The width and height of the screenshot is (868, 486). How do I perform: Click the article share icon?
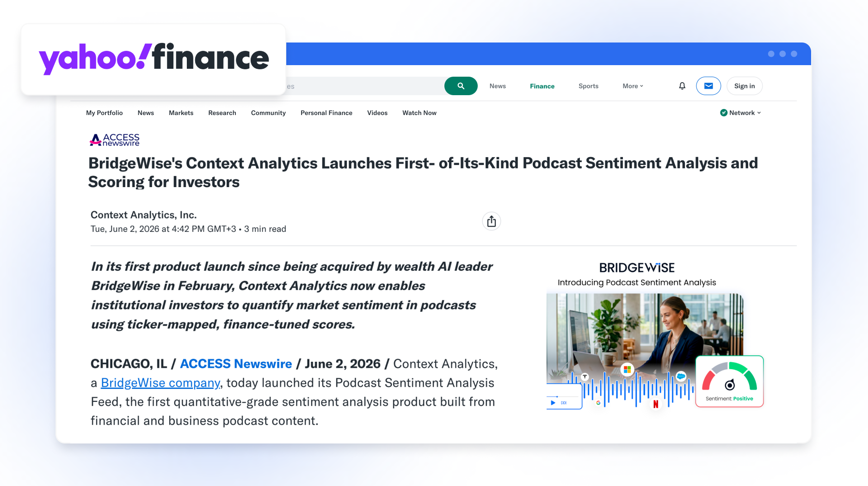tap(492, 221)
